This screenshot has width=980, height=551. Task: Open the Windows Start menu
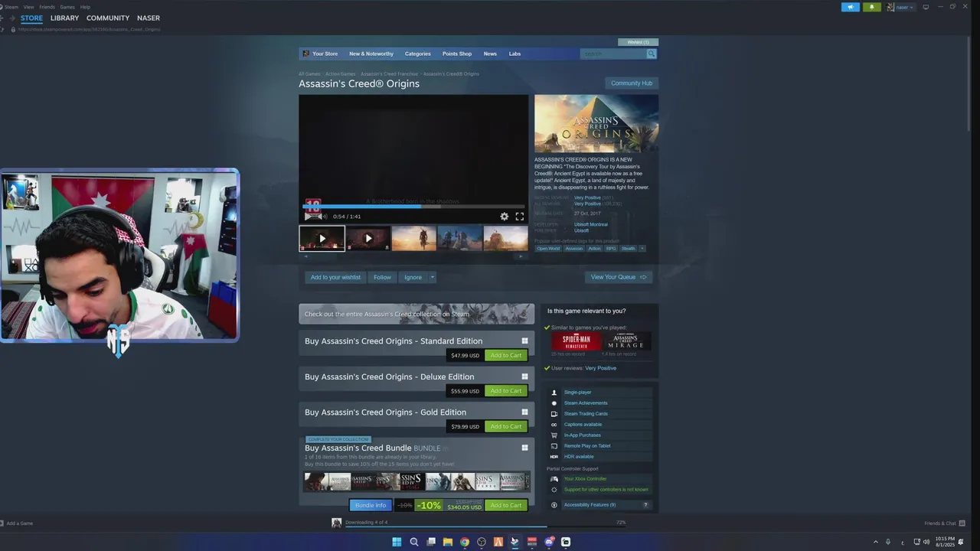point(397,542)
